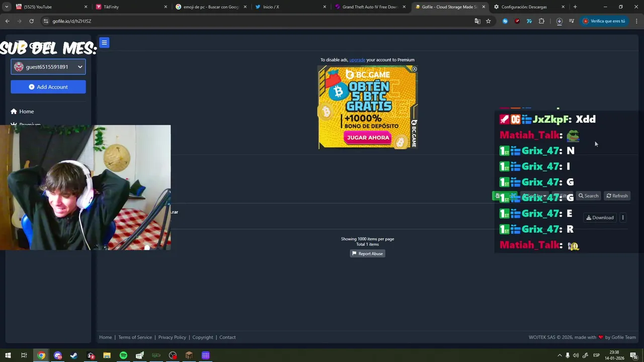Go back in browser history
The width and height of the screenshot is (644, 362).
(8, 21)
